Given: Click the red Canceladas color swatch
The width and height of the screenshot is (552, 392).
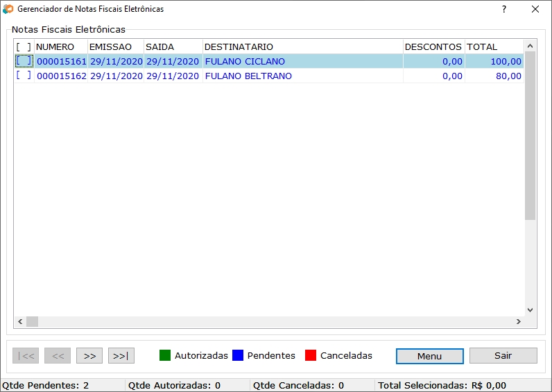Looking at the screenshot, I should [x=311, y=355].
